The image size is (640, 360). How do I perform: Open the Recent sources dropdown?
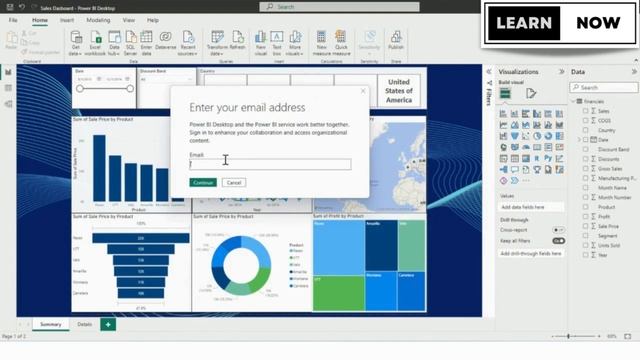[x=188, y=42]
